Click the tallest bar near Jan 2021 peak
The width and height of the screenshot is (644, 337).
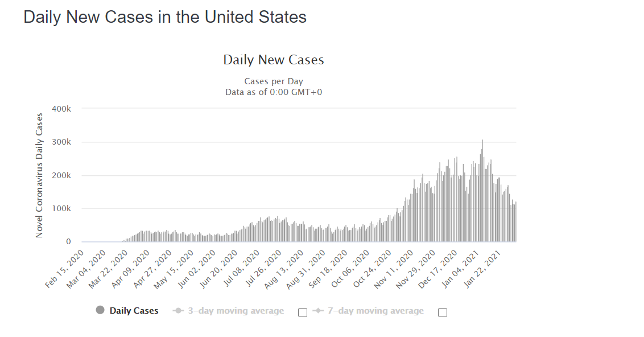tap(482, 191)
